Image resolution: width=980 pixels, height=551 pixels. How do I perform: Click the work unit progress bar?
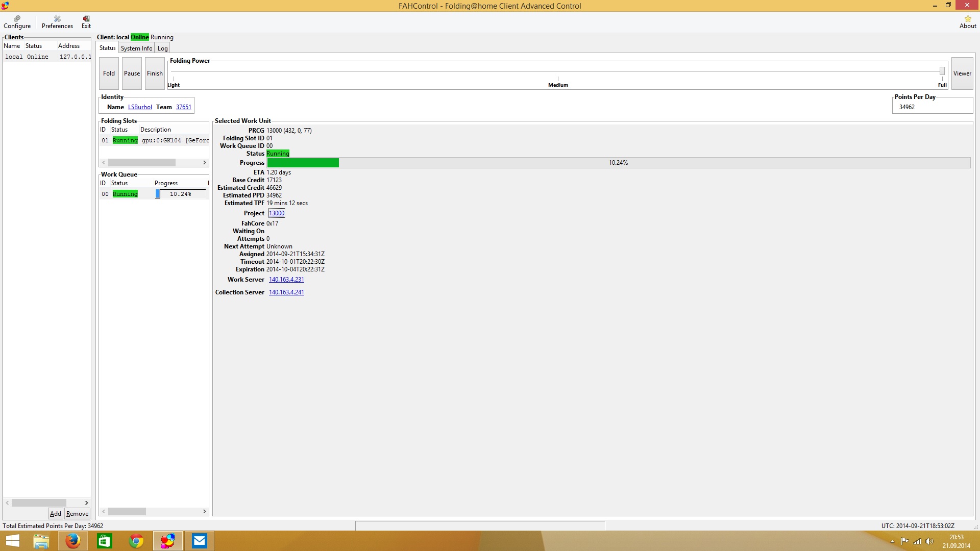(x=619, y=163)
